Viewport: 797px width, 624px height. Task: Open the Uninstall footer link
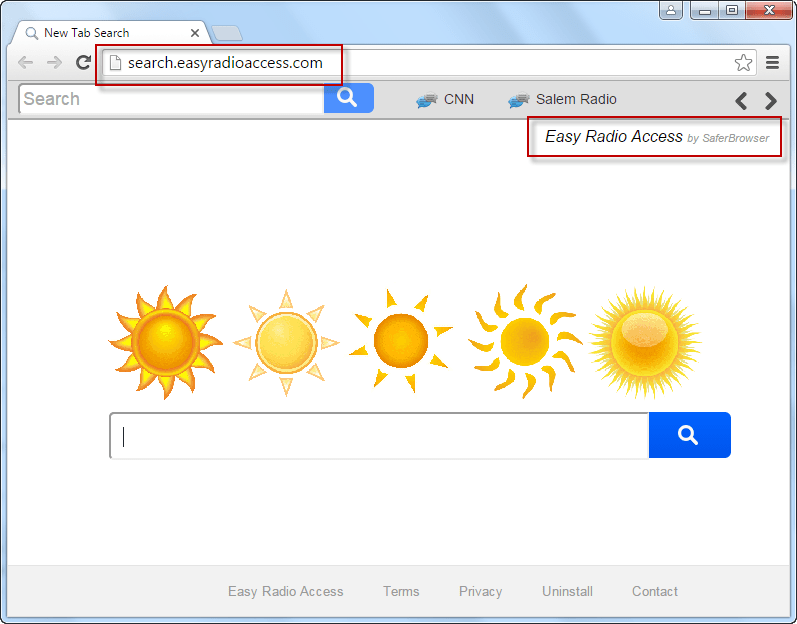[567, 591]
